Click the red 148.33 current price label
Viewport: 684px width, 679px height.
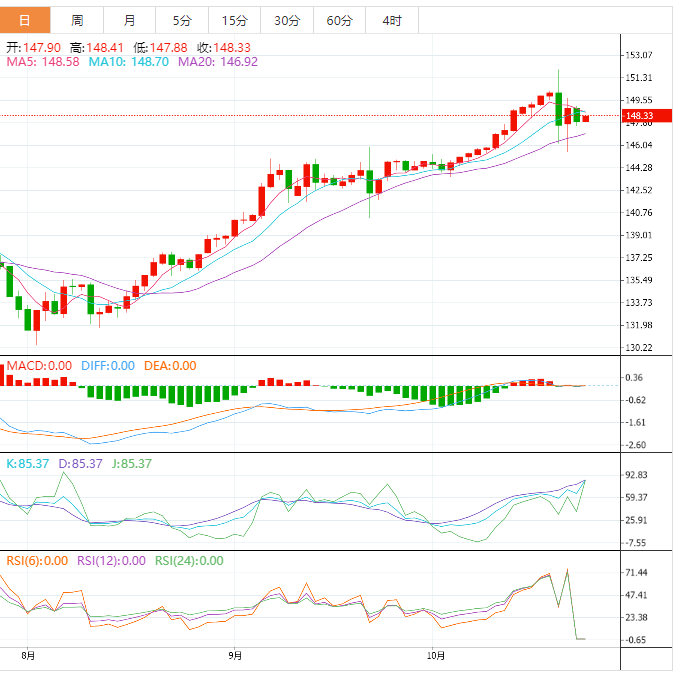(x=646, y=116)
